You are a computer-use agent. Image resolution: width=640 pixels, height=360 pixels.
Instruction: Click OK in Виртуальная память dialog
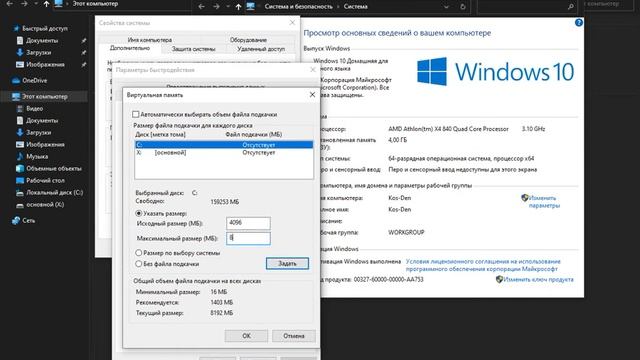tap(246, 336)
